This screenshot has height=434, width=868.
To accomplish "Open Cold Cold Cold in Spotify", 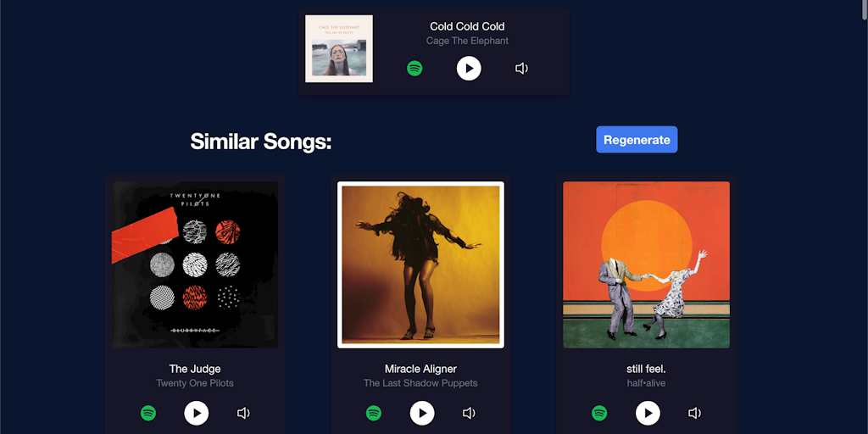I will 415,68.
